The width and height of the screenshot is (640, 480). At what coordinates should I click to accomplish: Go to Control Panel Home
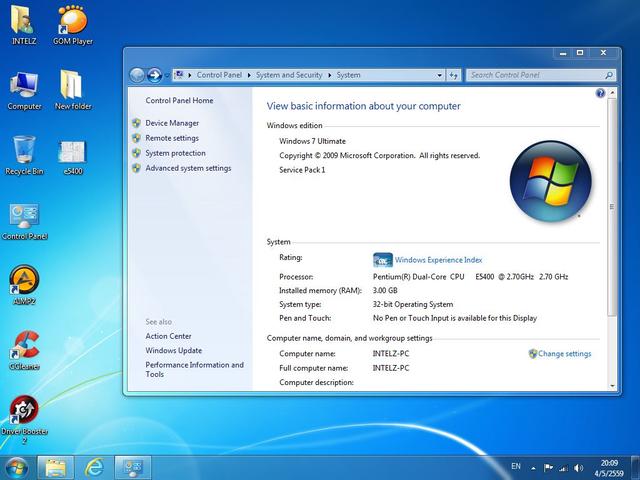[179, 100]
